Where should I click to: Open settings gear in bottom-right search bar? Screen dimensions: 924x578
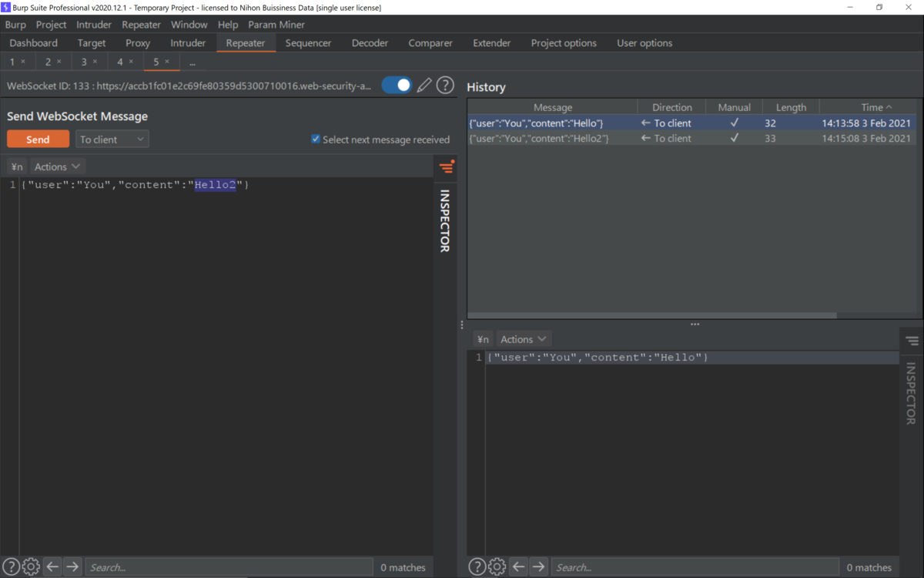pyautogui.click(x=497, y=567)
